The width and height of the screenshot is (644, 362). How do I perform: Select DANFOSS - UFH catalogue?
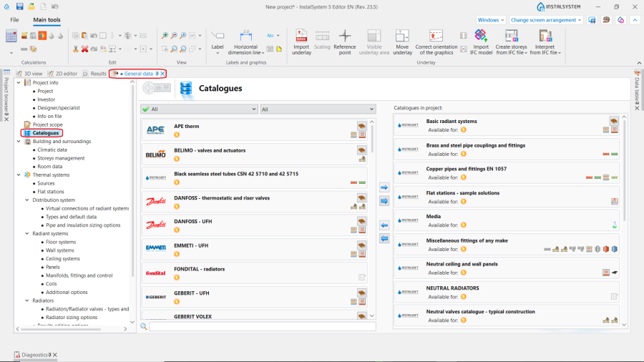[254, 225]
